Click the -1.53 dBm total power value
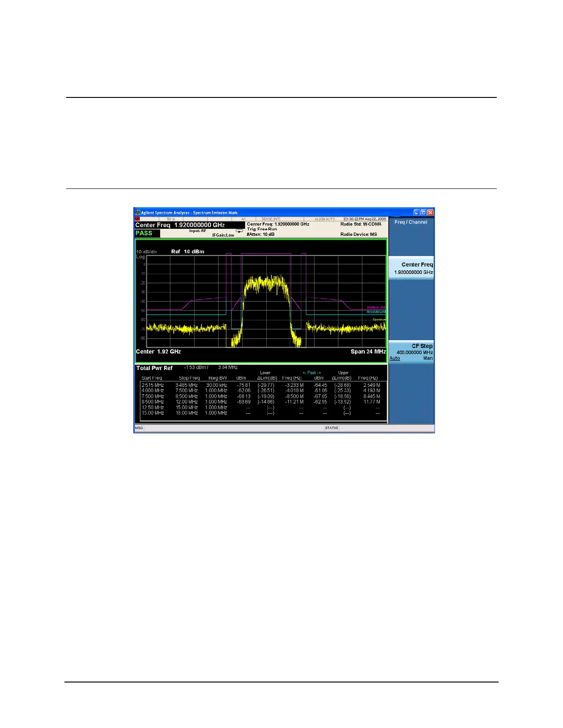 pyautogui.click(x=196, y=368)
